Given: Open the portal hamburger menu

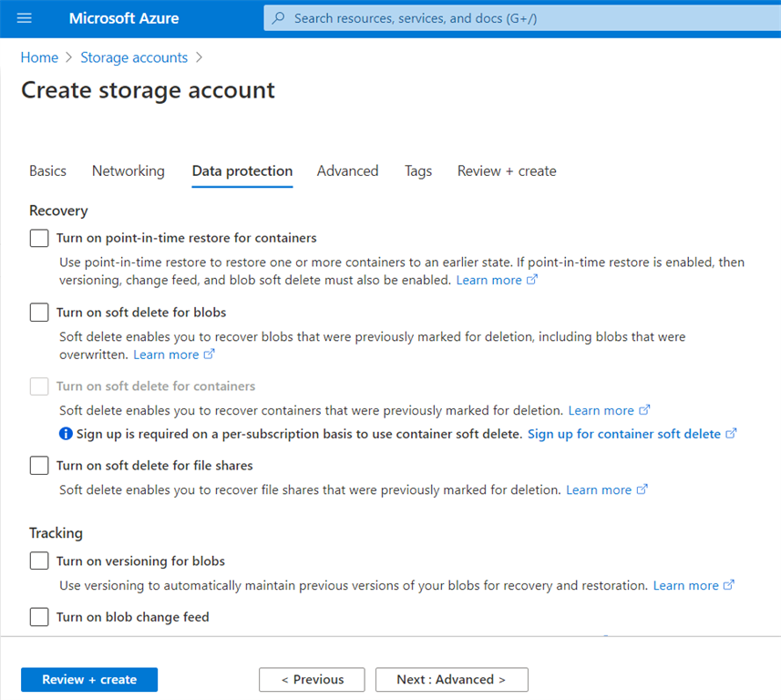Looking at the screenshot, I should click(24, 18).
